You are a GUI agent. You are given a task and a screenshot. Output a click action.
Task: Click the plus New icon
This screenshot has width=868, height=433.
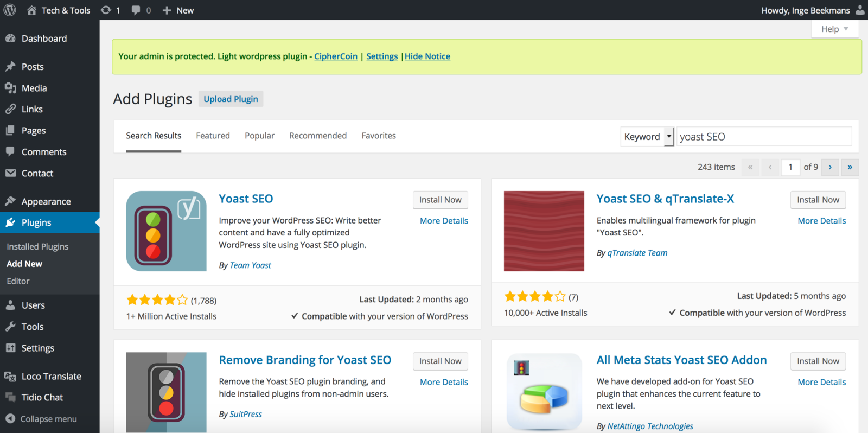pos(167,10)
